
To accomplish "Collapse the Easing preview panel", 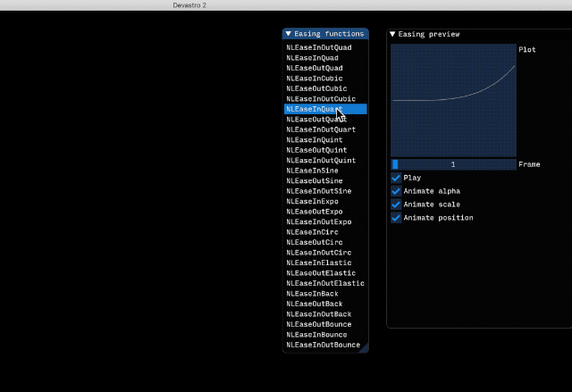I will [392, 34].
